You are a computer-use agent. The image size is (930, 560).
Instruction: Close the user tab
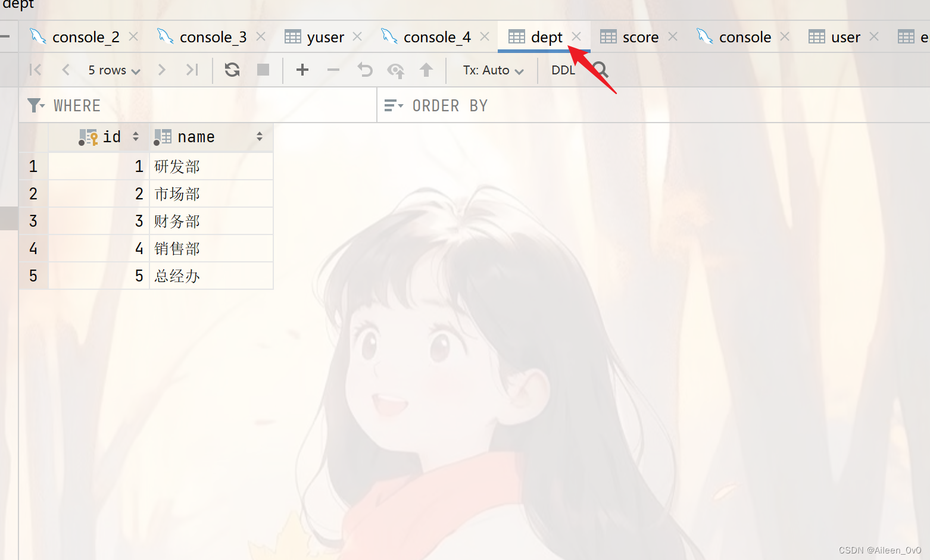(x=874, y=37)
